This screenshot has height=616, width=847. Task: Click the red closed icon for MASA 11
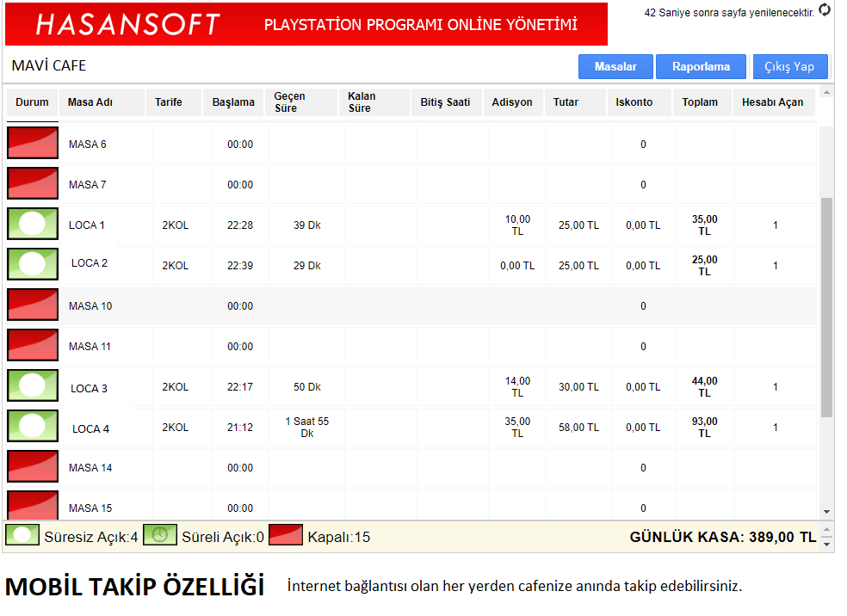(x=33, y=346)
